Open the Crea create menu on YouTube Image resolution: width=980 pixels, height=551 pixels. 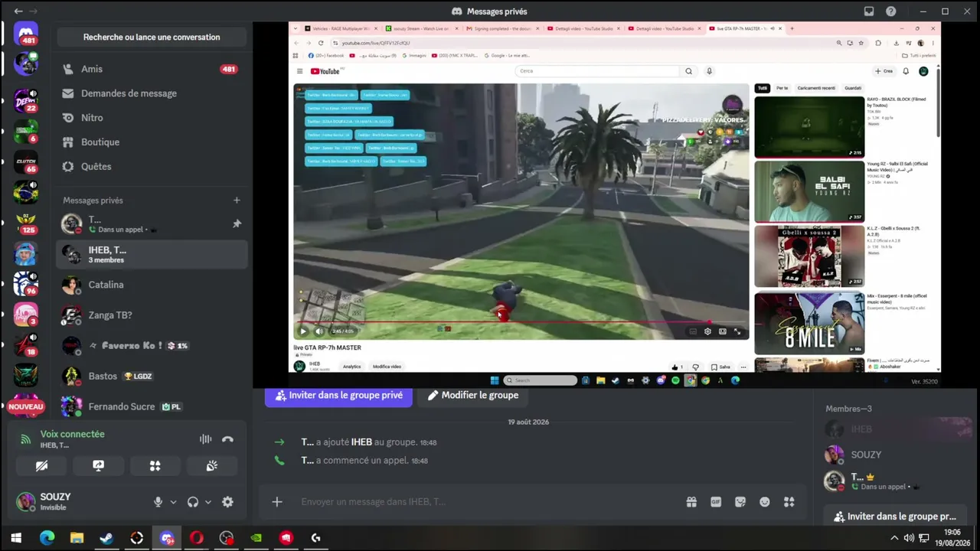tap(884, 71)
